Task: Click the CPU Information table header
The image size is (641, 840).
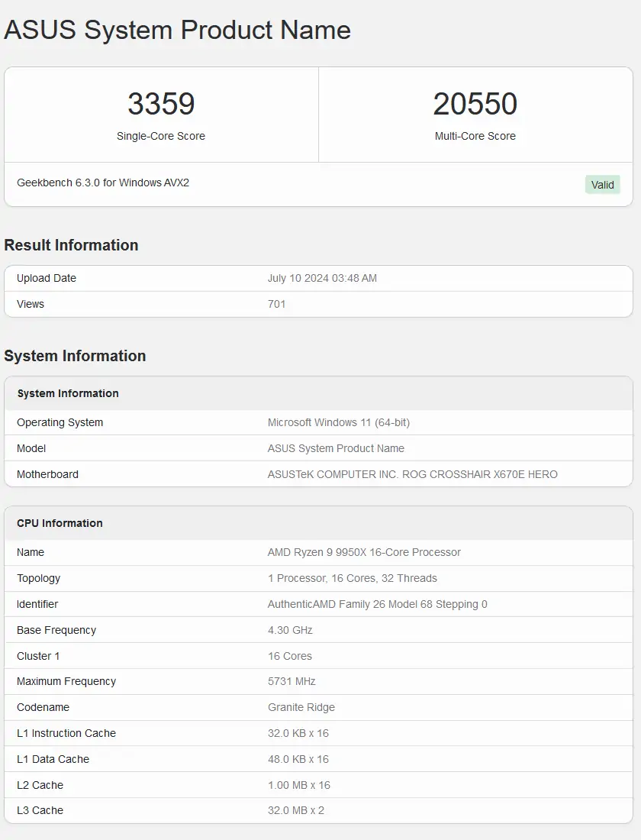Action: coord(60,523)
